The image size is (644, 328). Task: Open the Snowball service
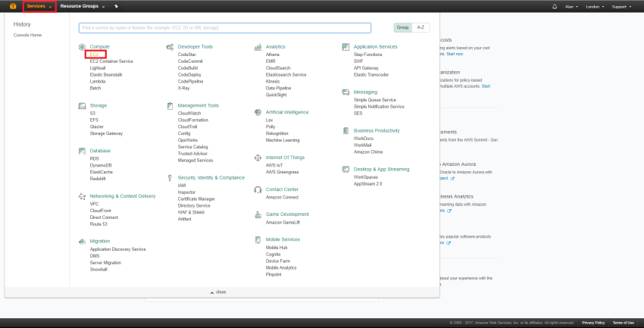click(x=98, y=270)
